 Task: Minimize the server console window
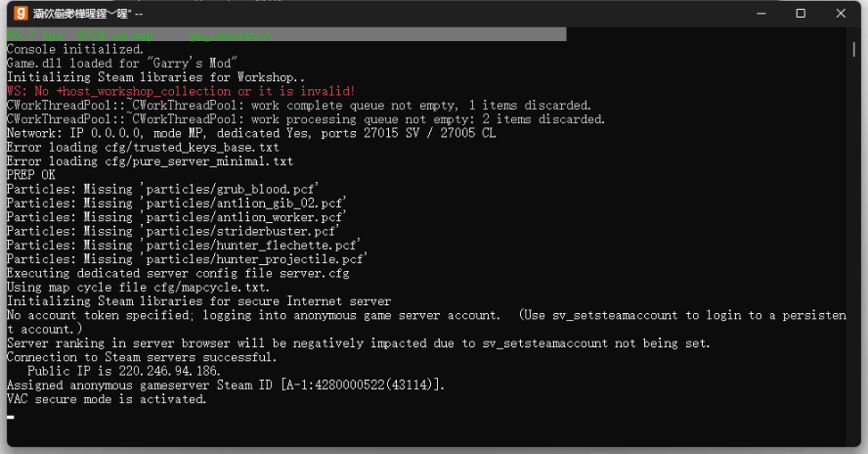(x=761, y=14)
